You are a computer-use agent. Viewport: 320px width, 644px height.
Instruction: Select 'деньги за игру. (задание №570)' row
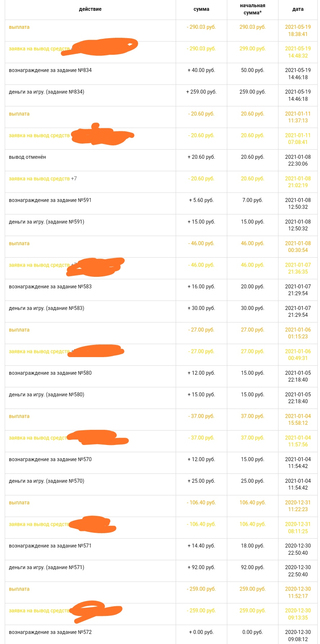pyautogui.click(x=161, y=484)
